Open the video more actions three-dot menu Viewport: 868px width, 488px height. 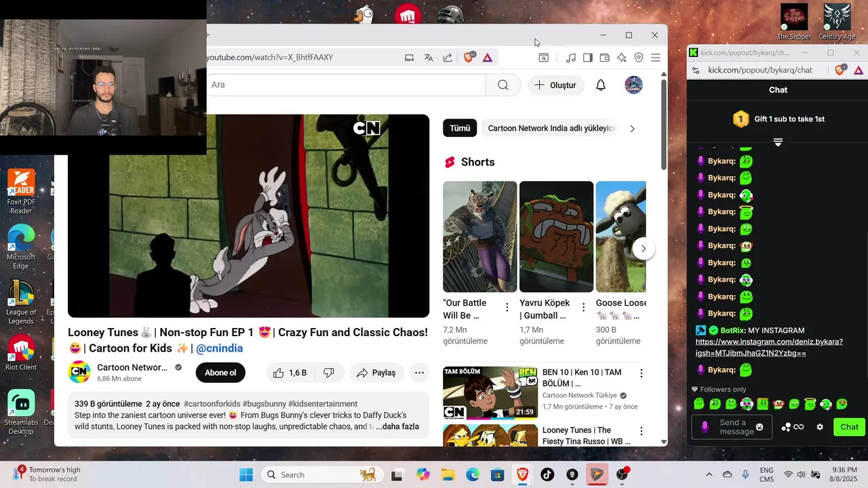click(x=420, y=373)
